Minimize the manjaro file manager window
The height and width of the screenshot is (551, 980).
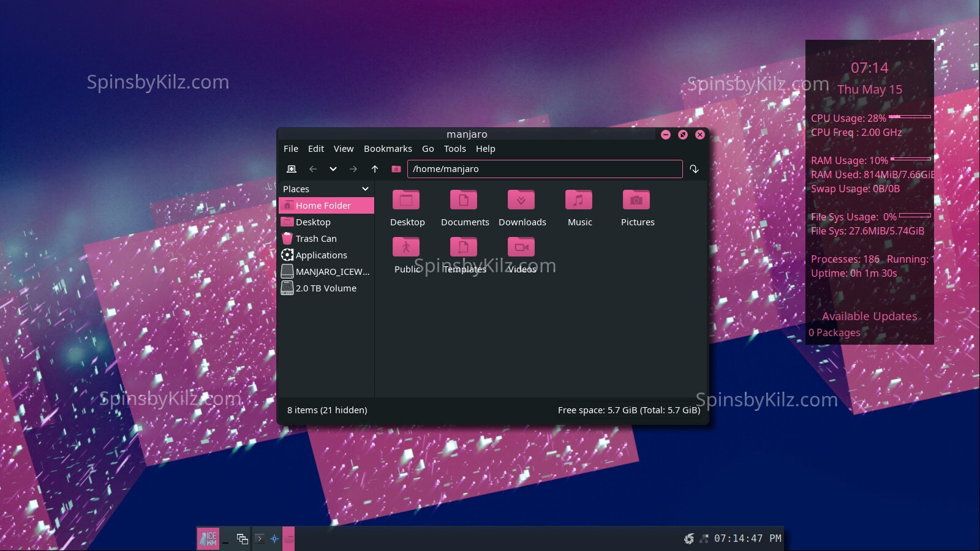coord(666,135)
